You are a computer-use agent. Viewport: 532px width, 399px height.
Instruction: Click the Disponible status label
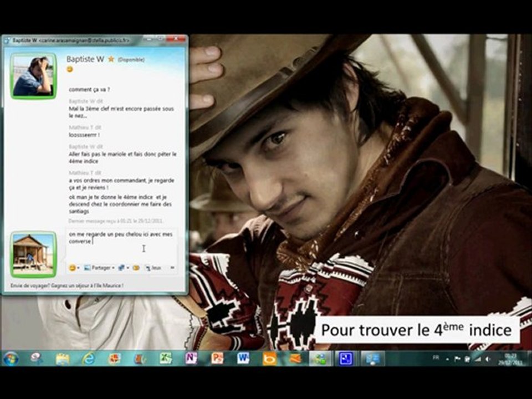pyautogui.click(x=131, y=60)
